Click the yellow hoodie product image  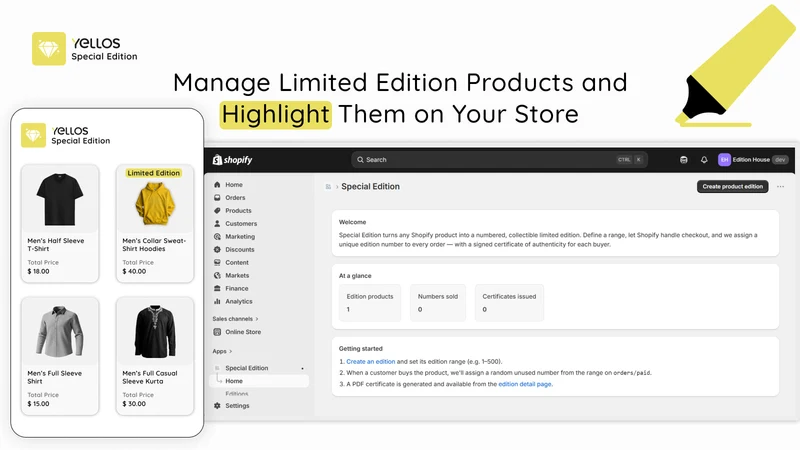(x=155, y=204)
